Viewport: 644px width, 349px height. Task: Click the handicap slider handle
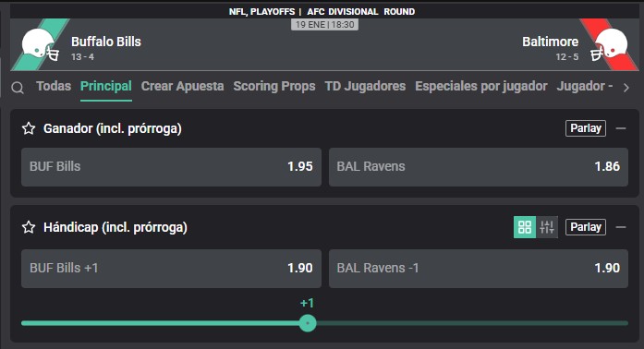(308, 323)
